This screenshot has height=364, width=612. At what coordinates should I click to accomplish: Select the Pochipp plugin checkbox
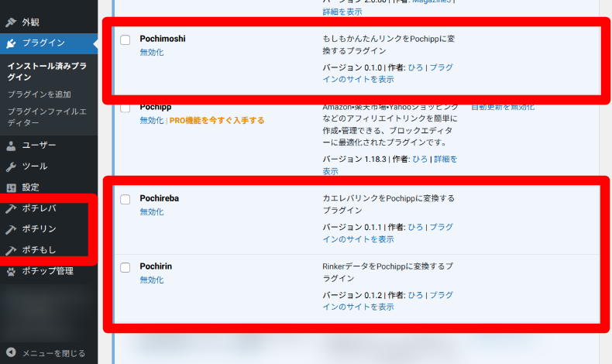tap(125, 108)
